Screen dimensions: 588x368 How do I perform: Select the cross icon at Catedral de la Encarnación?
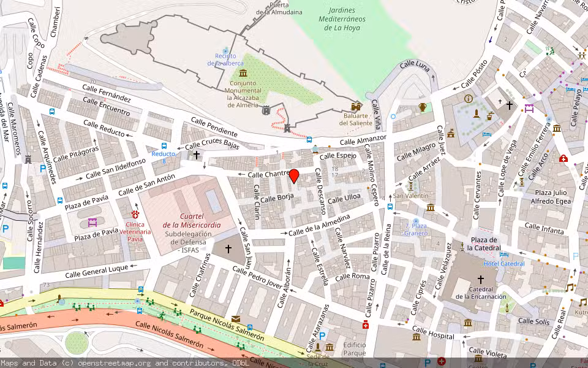tap(481, 279)
